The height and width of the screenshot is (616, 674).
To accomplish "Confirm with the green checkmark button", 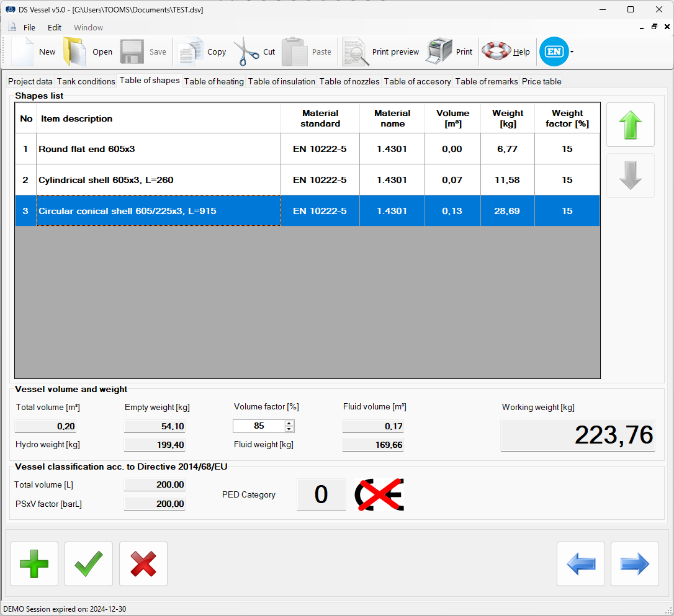I will pyautogui.click(x=89, y=564).
